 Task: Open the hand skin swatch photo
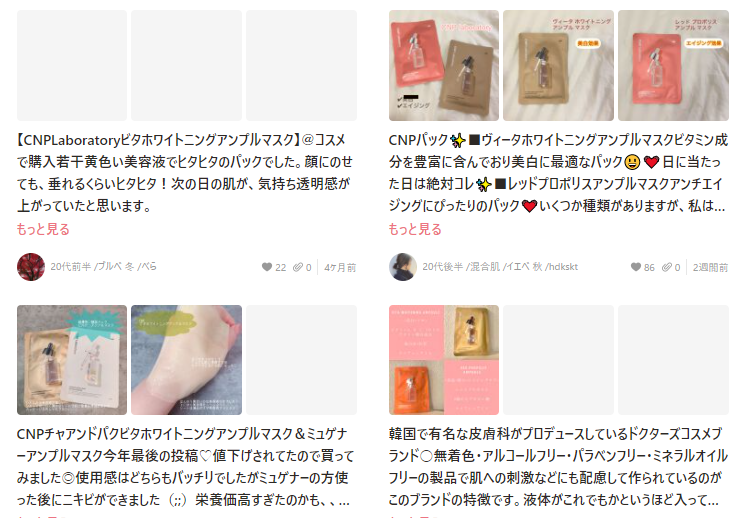[x=186, y=360]
